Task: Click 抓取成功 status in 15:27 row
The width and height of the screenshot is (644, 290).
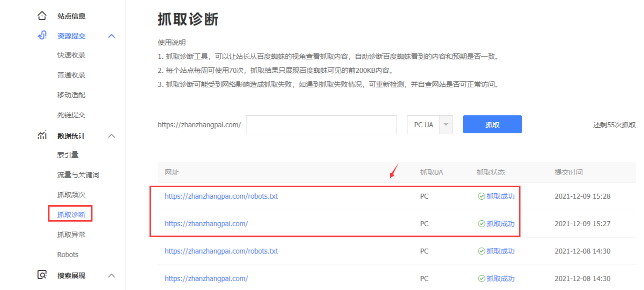Action: [x=500, y=224]
